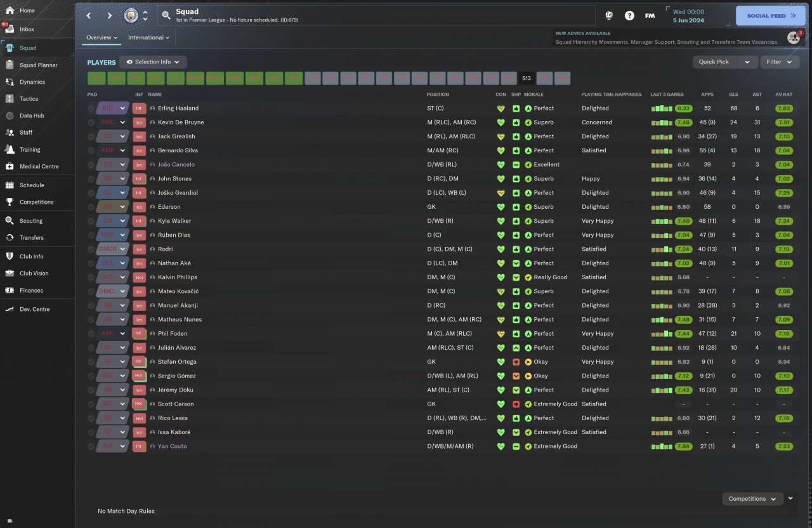Open Julián Álvarez's player profile
Image resolution: width=812 pixels, height=528 pixels.
(177, 348)
